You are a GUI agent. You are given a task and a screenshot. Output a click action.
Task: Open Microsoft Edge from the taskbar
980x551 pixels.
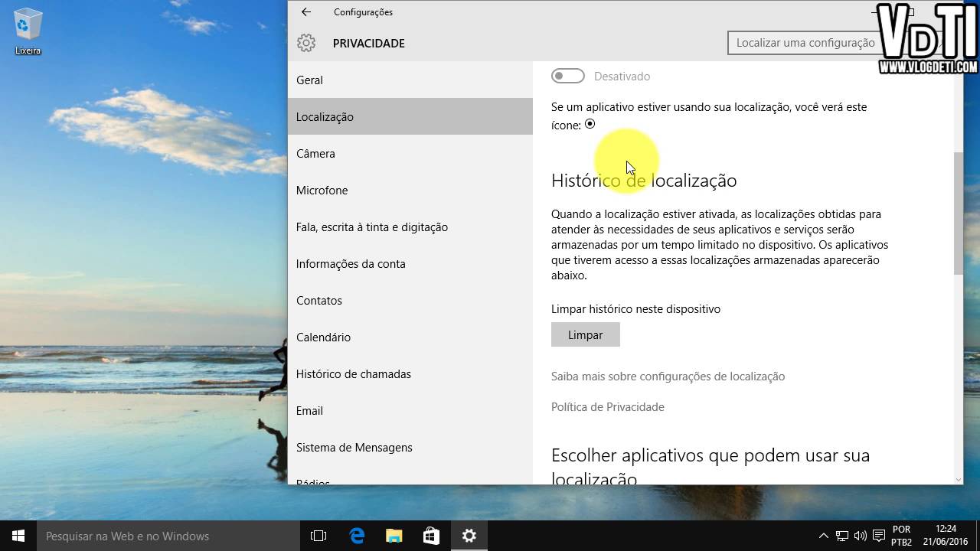coord(356,536)
